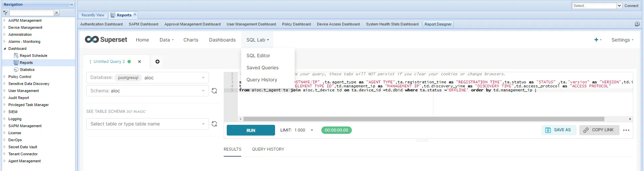Open the Settings menu
This screenshot has height=171, width=644.
(x=623, y=40)
